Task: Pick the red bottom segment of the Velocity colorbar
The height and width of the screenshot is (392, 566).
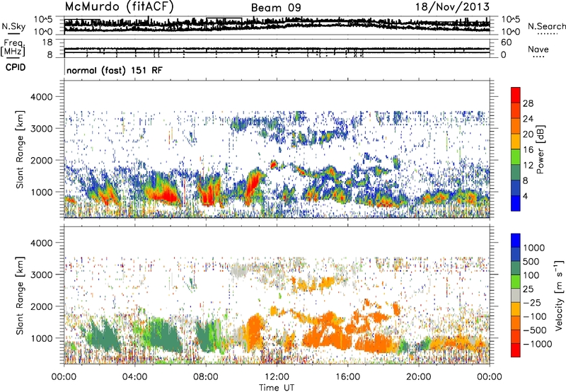Action: click(516, 350)
